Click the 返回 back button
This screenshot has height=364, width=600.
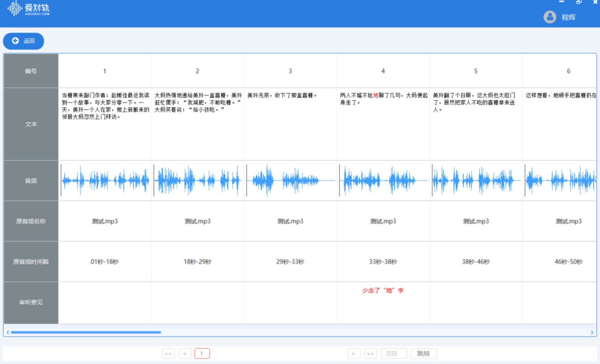pos(24,41)
